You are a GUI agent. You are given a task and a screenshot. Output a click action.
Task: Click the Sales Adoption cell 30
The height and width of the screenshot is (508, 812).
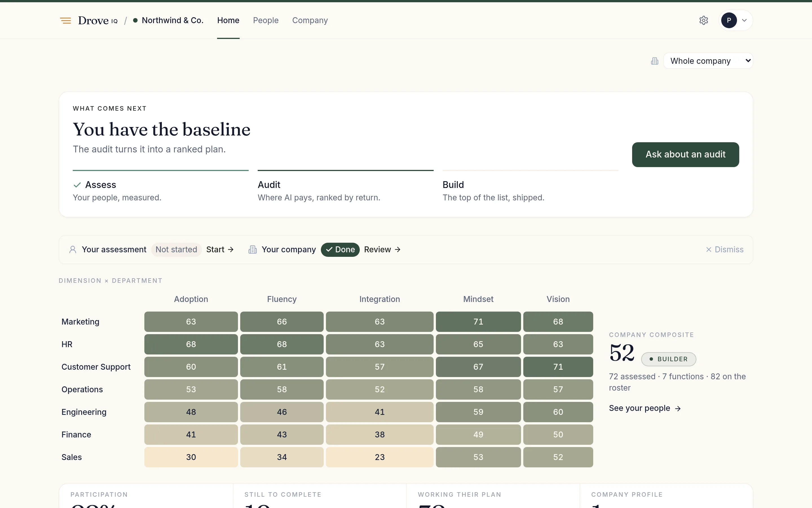[191, 457]
